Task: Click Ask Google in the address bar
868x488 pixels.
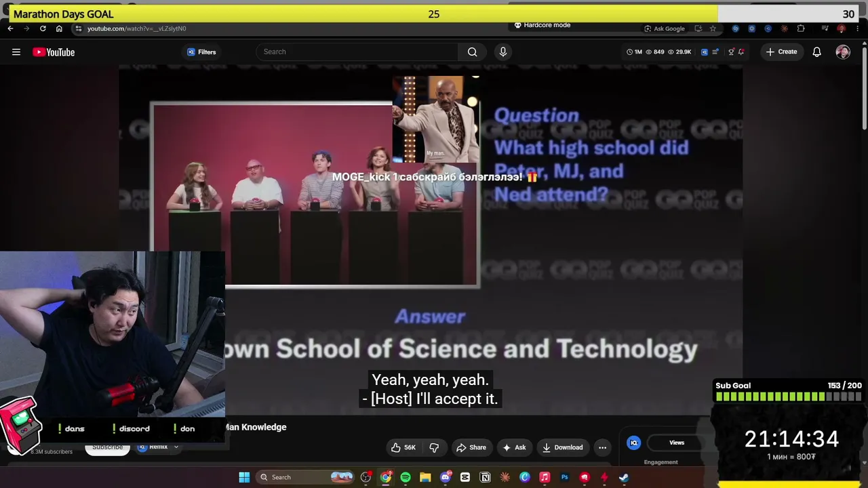Action: coord(664,28)
